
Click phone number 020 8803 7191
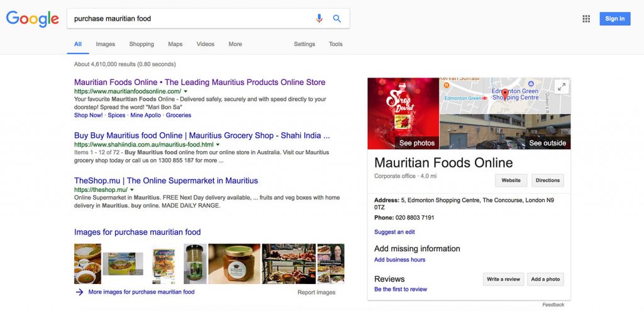[415, 218]
